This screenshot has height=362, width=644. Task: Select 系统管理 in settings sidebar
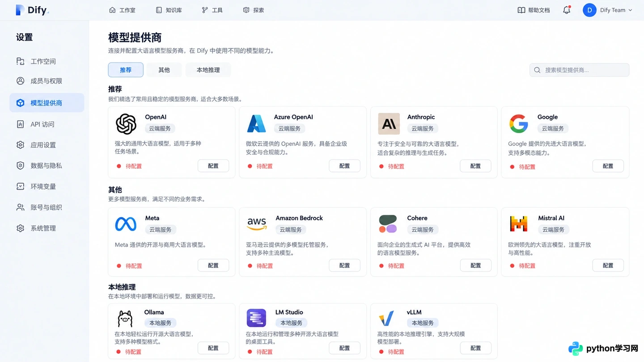[47, 228]
